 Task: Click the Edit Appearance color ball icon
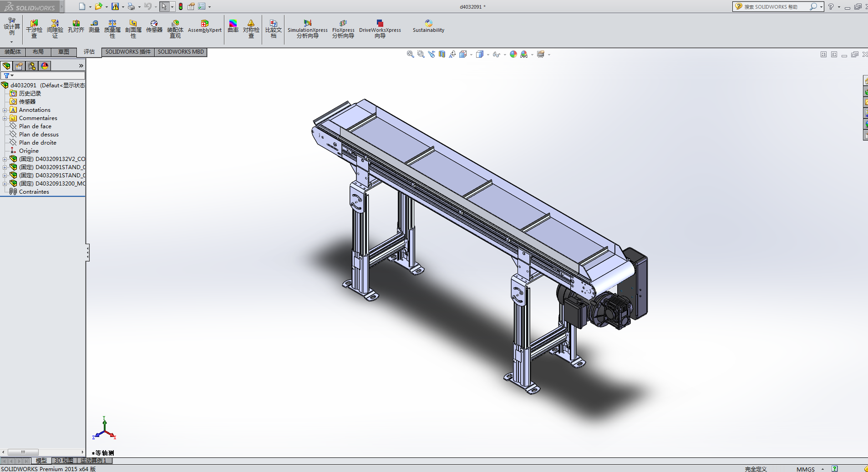pyautogui.click(x=513, y=54)
